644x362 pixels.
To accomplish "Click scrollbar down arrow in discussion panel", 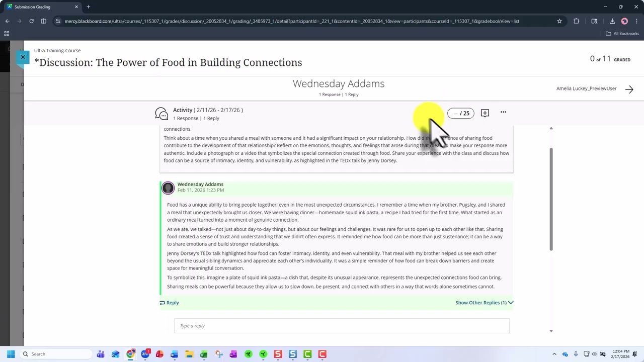I will (551, 331).
